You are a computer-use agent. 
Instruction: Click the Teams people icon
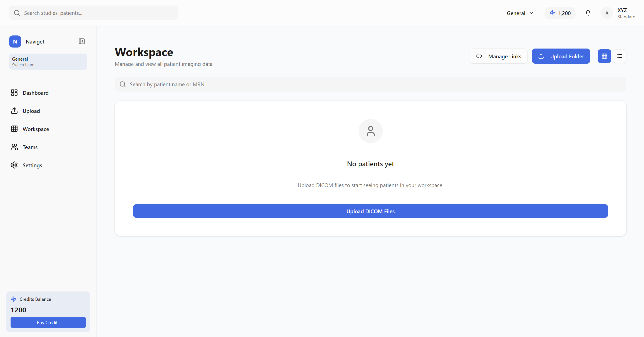pos(14,147)
